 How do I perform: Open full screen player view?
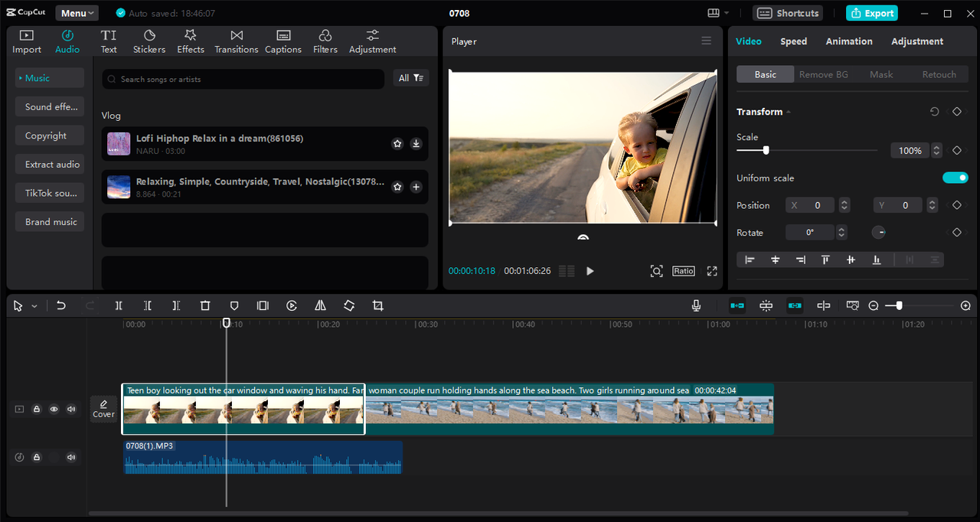(712, 271)
